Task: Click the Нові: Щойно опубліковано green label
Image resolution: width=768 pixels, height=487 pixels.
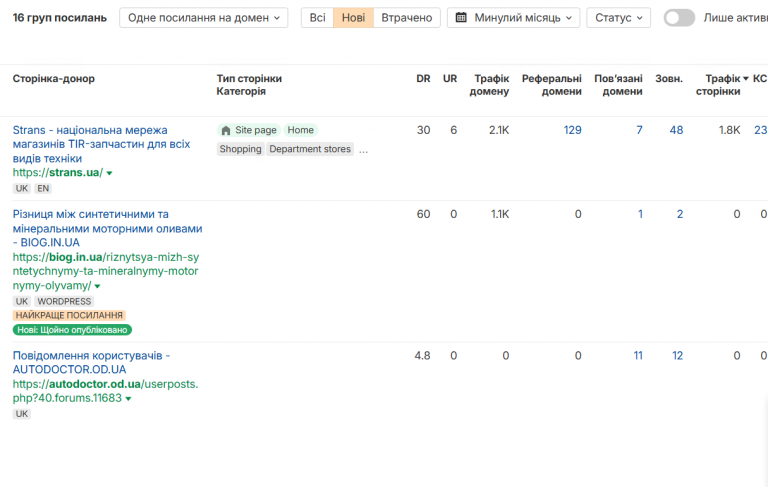Action: coord(72,329)
